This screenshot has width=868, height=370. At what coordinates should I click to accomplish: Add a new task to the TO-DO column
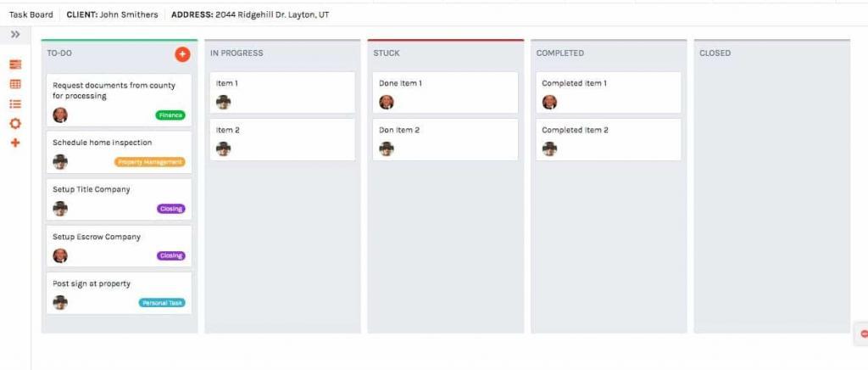(x=182, y=54)
